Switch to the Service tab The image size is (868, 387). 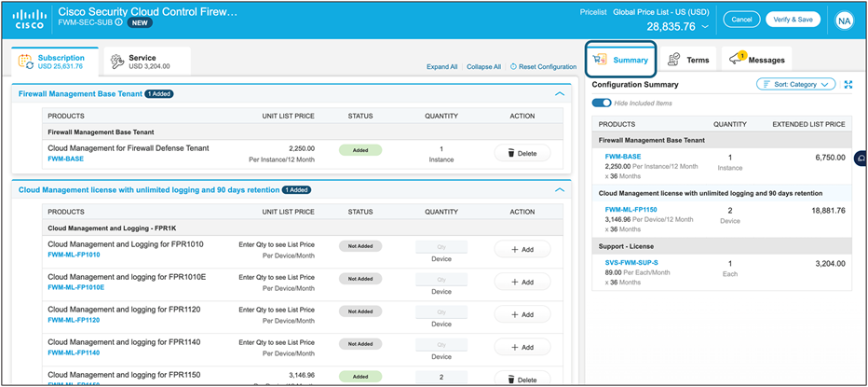click(147, 62)
